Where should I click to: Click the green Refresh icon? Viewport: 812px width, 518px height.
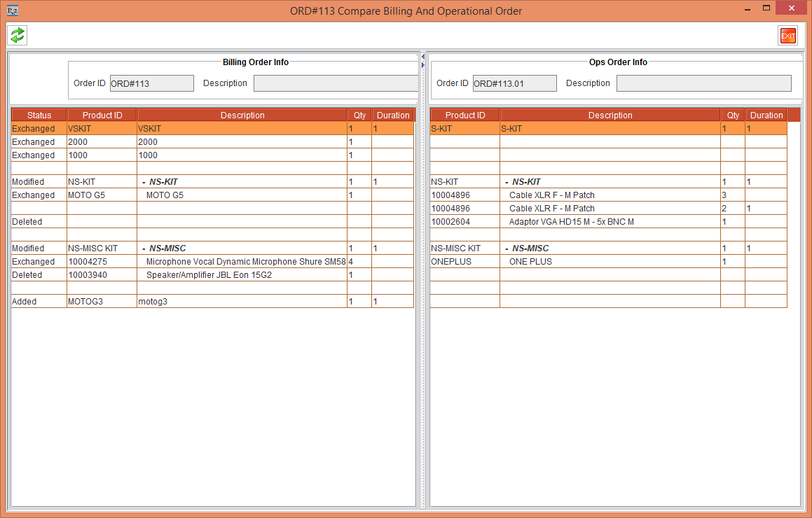[18, 35]
